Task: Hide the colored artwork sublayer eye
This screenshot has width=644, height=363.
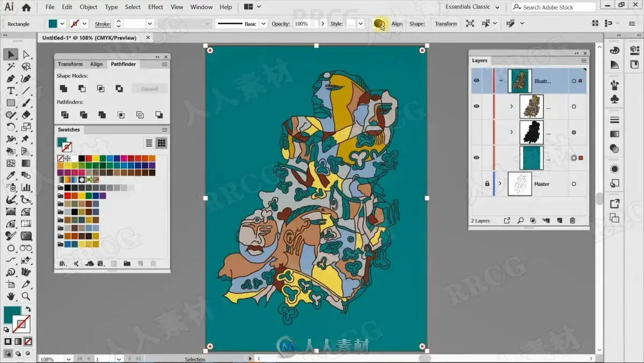Action: click(476, 106)
